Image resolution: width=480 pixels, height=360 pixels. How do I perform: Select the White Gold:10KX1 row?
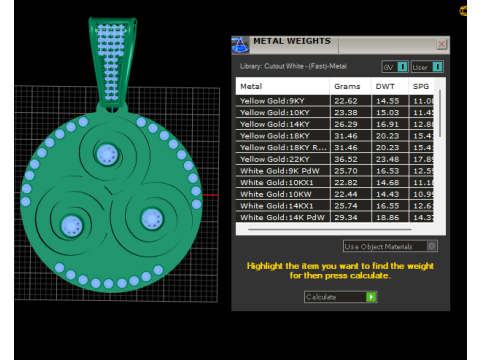(x=335, y=183)
